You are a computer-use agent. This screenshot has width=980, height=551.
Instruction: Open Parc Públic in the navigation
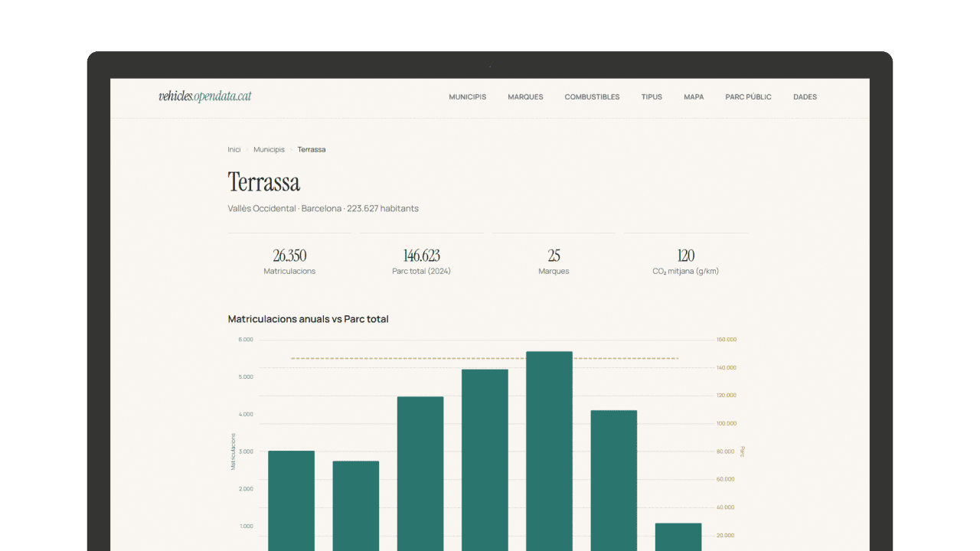click(x=748, y=97)
